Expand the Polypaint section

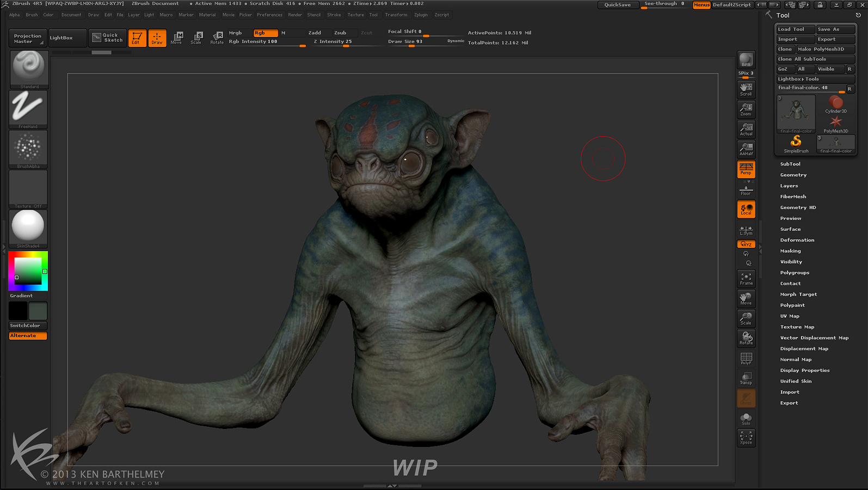(792, 305)
